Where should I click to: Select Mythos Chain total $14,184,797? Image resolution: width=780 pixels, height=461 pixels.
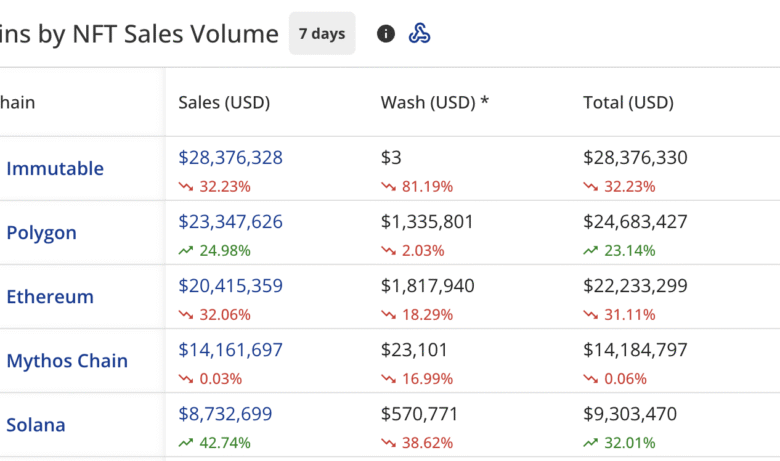coord(635,350)
